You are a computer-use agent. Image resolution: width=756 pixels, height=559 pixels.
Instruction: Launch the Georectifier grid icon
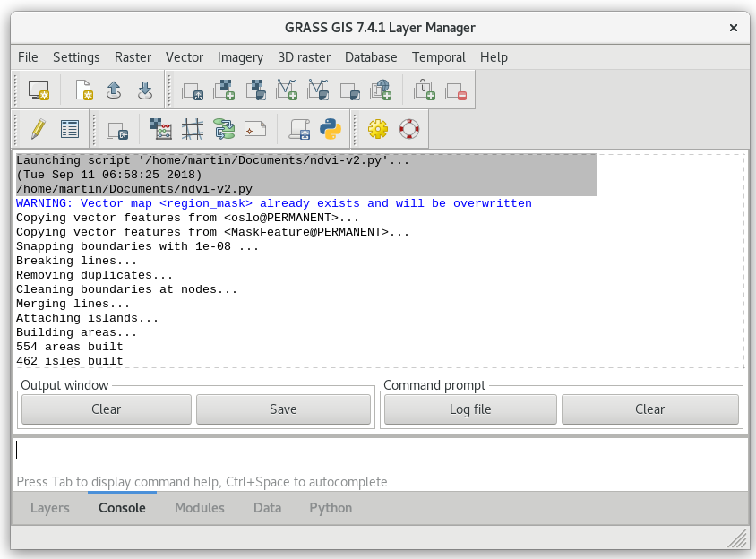click(193, 129)
